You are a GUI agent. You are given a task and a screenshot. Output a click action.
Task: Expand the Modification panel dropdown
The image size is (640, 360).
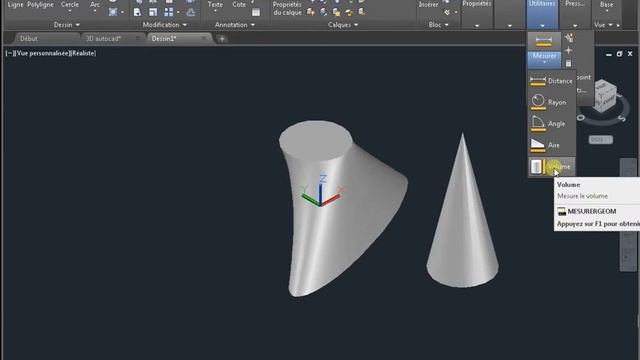pyautogui.click(x=164, y=25)
